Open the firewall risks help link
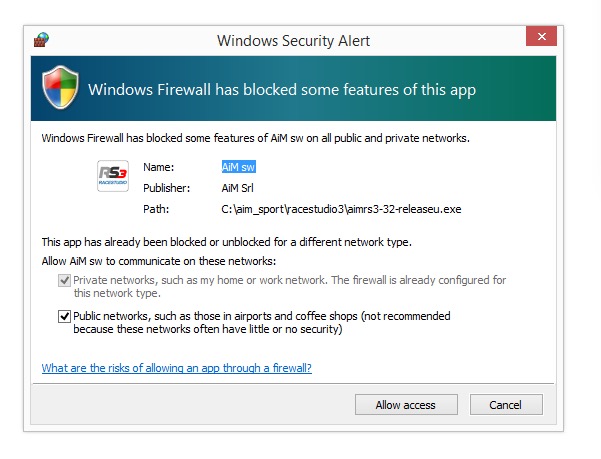The height and width of the screenshot is (459, 601). [177, 368]
